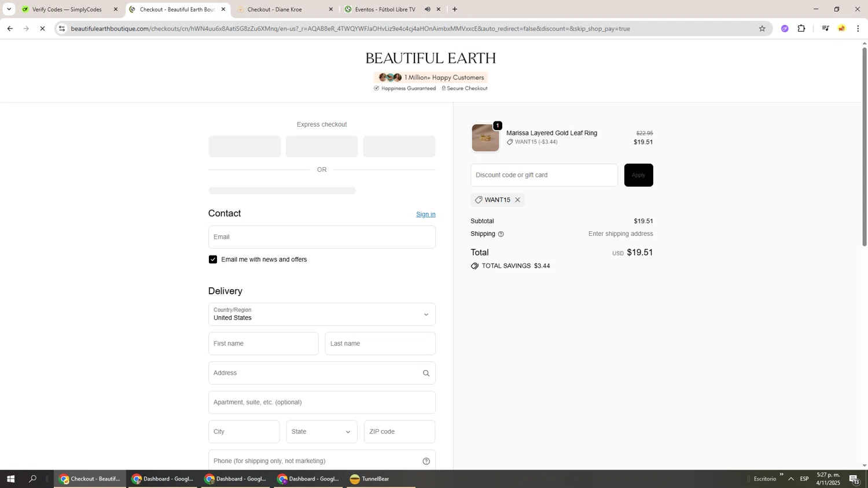Close the Eventos Fútbol Libre TV tab
This screenshot has width=868, height=488.
tap(439, 9)
